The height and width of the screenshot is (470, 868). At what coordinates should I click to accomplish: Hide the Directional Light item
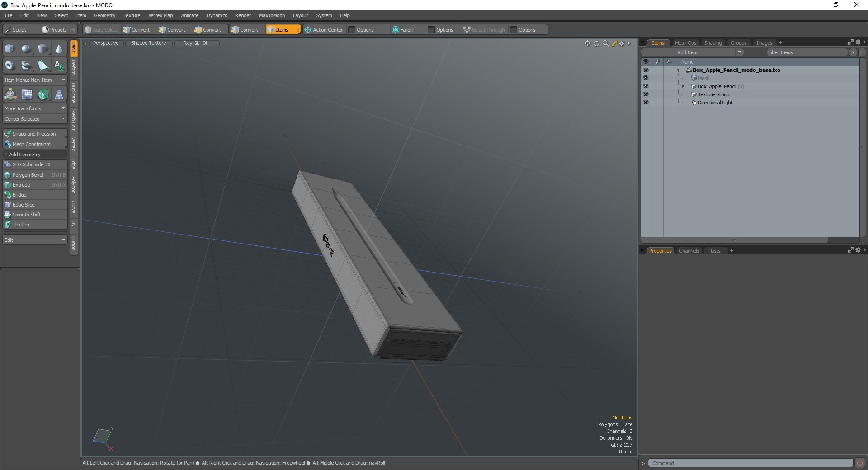pos(646,103)
